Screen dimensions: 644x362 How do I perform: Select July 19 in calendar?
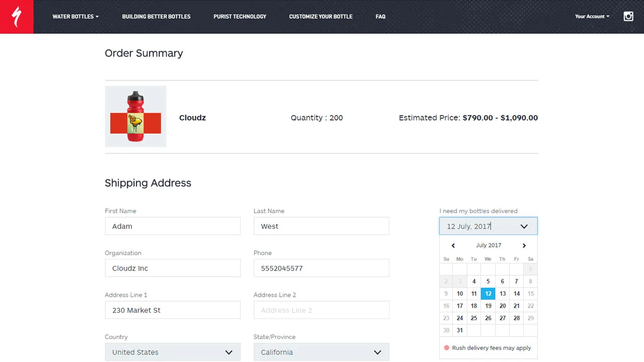click(x=488, y=306)
